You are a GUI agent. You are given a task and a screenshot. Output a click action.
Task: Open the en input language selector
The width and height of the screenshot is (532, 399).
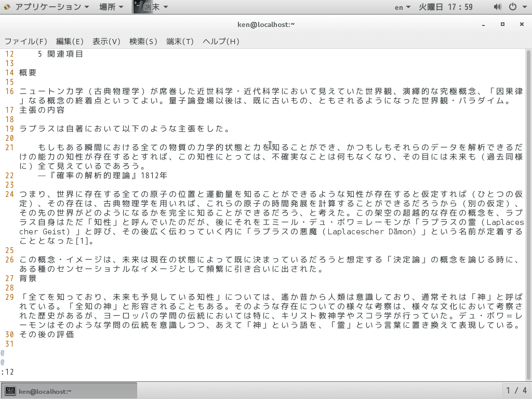point(403,7)
